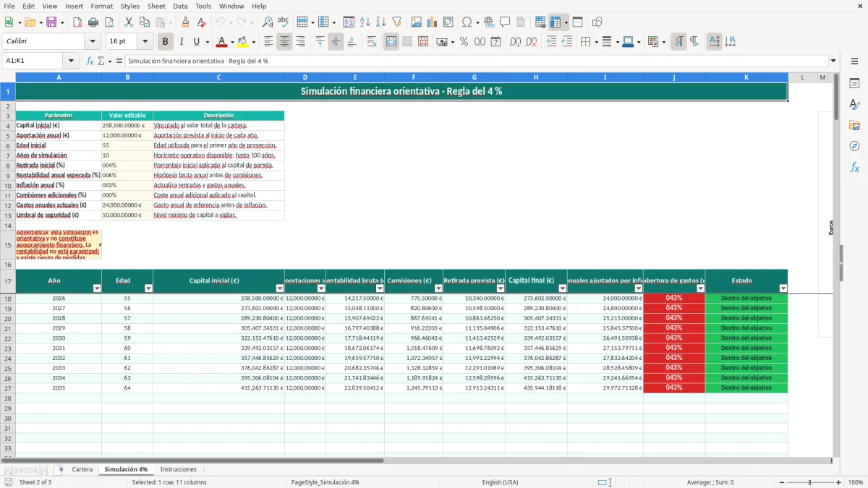This screenshot has height=488, width=868.
Task: Select row 18 header
Action: coord(8,299)
